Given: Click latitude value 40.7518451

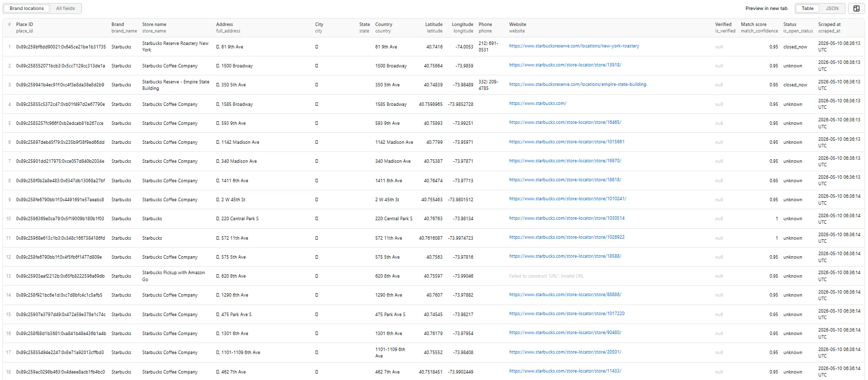Looking at the screenshot, I should click(431, 372).
